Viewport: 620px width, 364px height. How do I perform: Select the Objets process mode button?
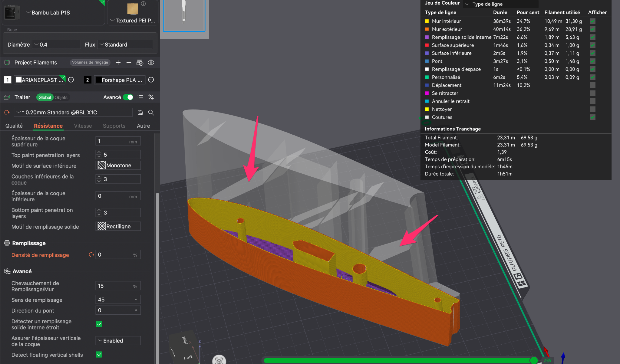click(x=61, y=97)
